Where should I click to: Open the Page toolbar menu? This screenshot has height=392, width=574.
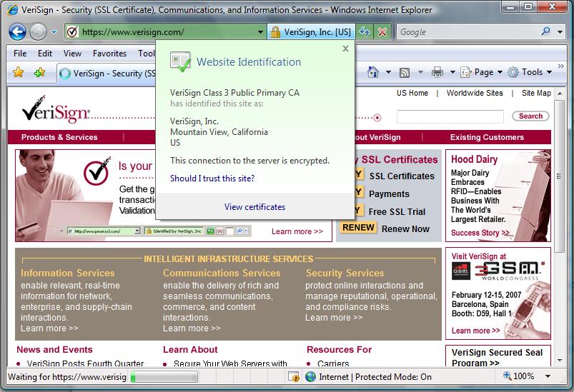point(480,72)
